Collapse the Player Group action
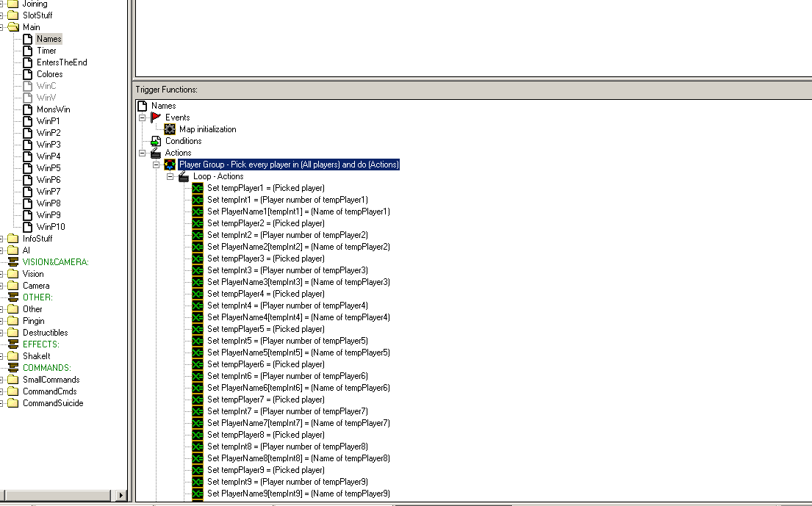Image resolution: width=812 pixels, height=506 pixels. 156,165
